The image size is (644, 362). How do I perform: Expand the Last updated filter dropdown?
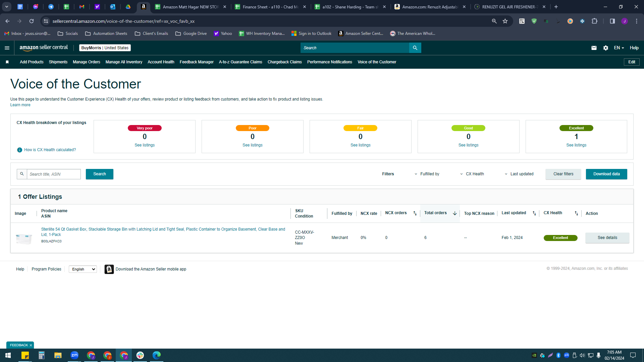(519, 174)
